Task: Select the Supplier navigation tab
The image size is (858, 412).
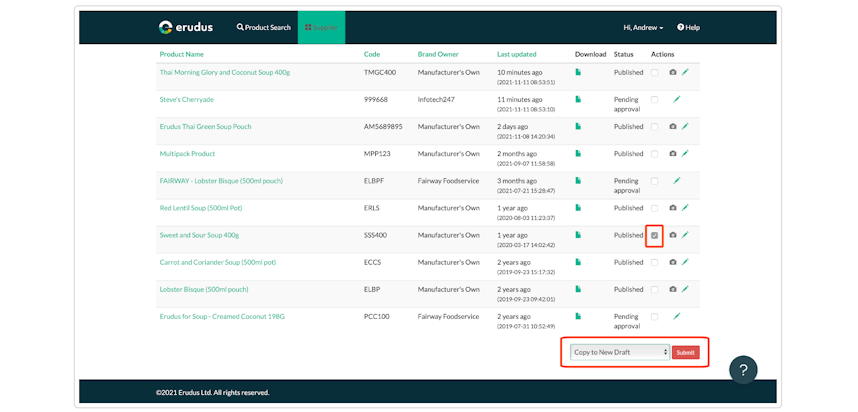Action: 321,27
